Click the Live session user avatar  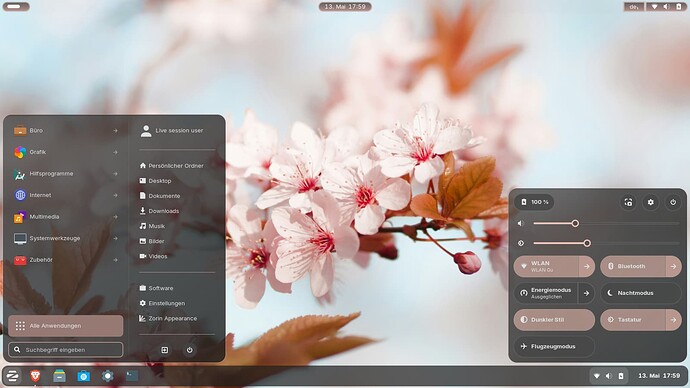tap(146, 131)
